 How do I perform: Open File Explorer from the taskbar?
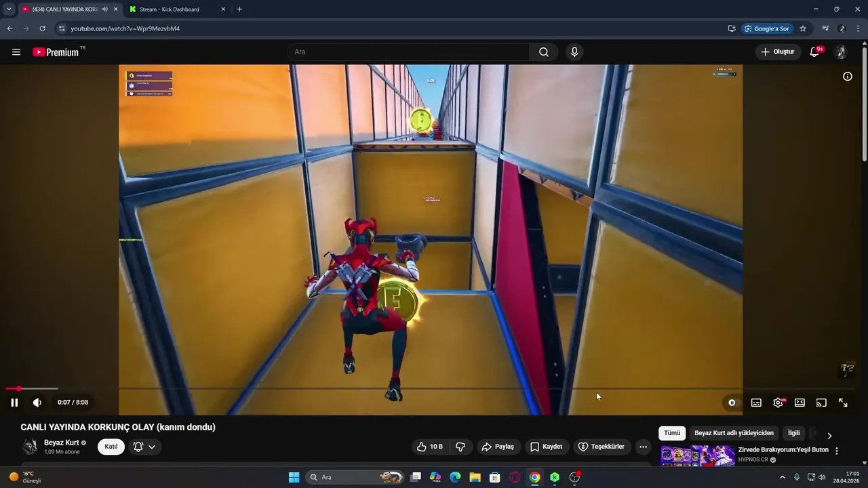475,477
